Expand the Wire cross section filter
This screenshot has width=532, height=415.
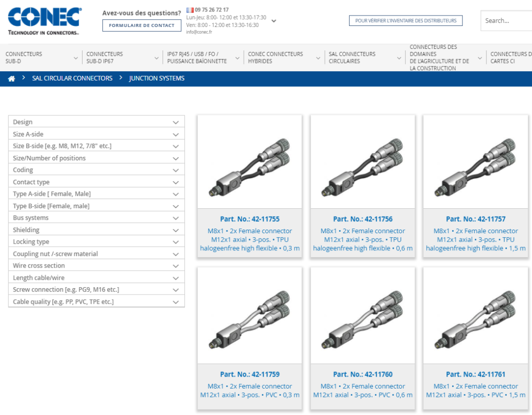pyautogui.click(x=97, y=265)
